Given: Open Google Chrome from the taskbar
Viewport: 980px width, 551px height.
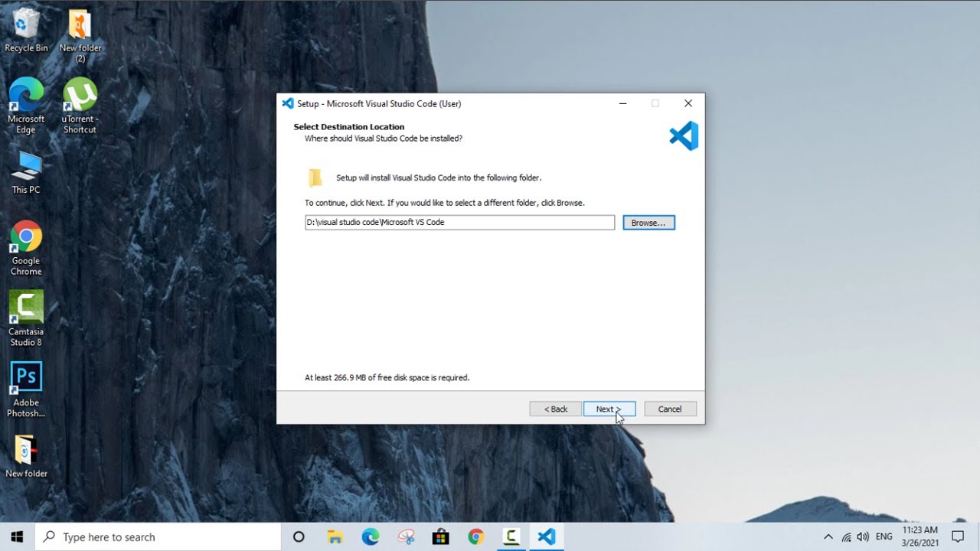Looking at the screenshot, I should (x=475, y=537).
